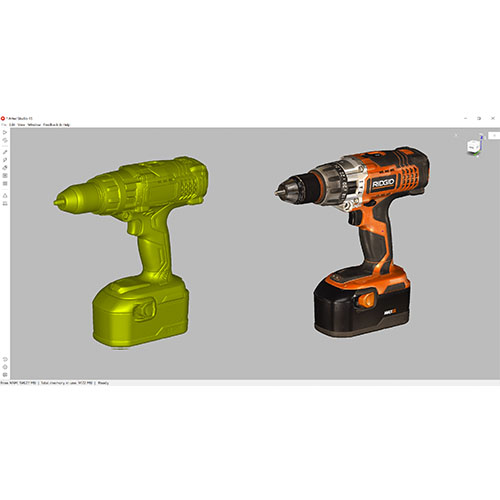Open the Window menu
This screenshot has width=500, height=500.
pyautogui.click(x=34, y=125)
